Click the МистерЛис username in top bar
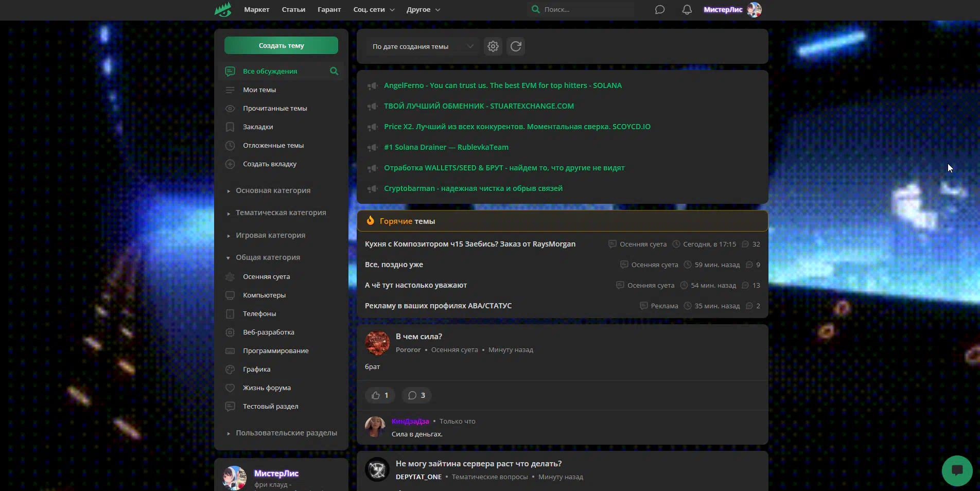The width and height of the screenshot is (980, 491). point(723,10)
